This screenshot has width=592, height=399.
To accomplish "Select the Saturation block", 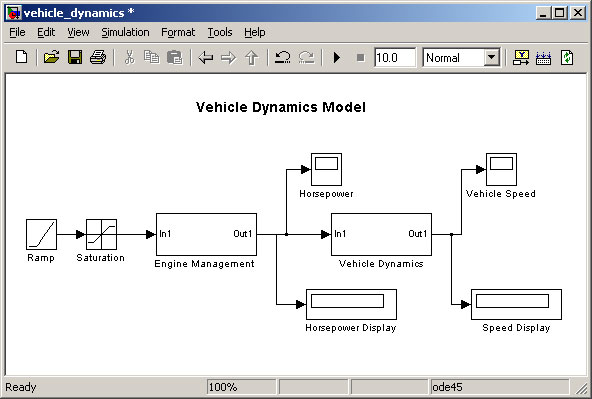I will coord(102,234).
